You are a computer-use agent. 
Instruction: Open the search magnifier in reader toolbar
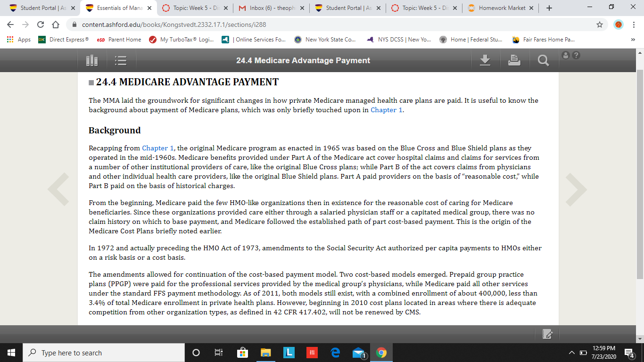click(x=543, y=60)
